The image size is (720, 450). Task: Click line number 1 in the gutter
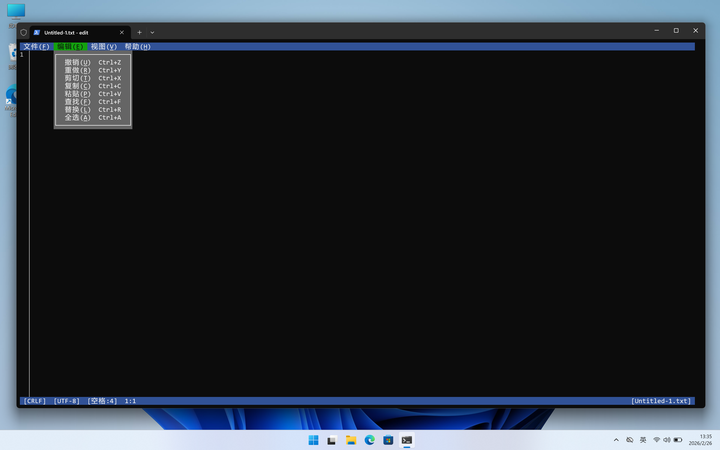point(22,55)
